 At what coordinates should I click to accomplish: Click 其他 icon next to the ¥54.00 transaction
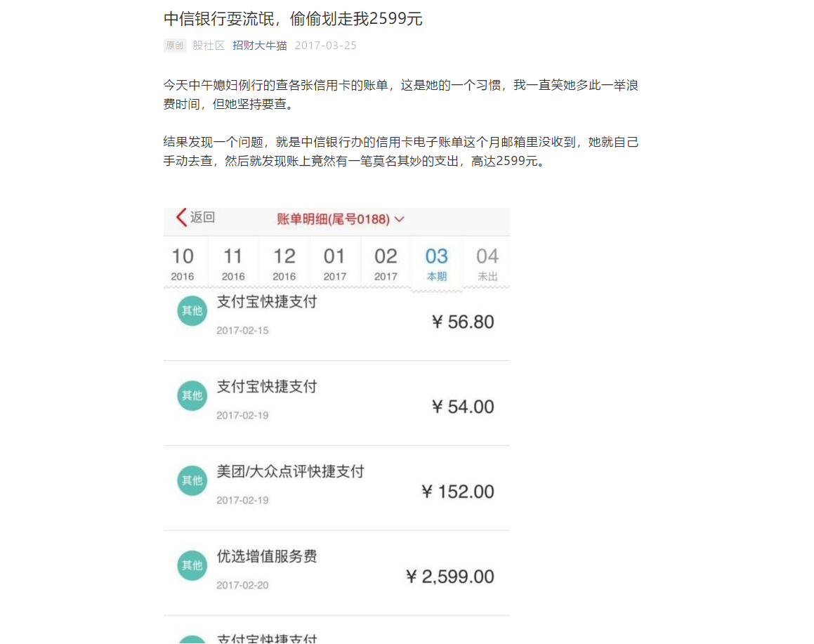coord(192,395)
